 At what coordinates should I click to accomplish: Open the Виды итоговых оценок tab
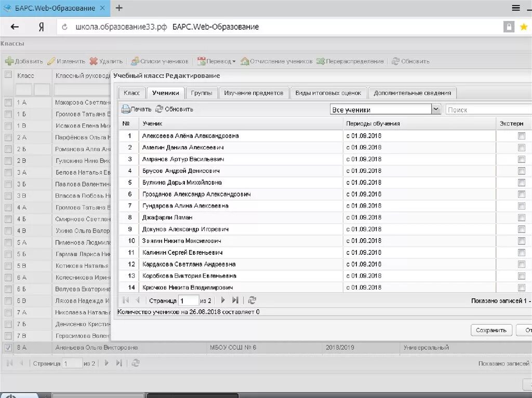pyautogui.click(x=328, y=93)
